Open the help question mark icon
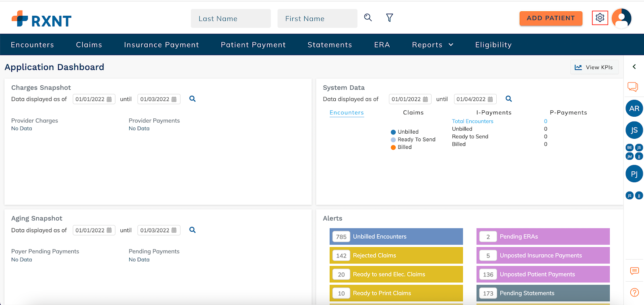The image size is (644, 305). tap(634, 293)
